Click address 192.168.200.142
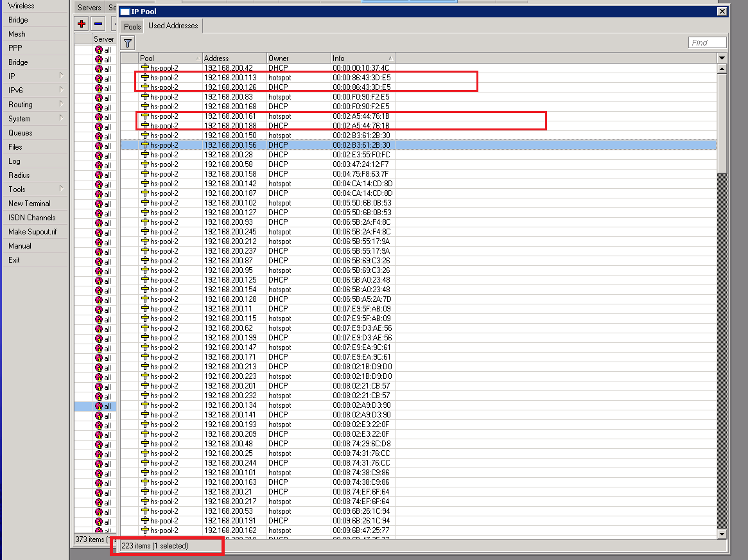 (230, 184)
